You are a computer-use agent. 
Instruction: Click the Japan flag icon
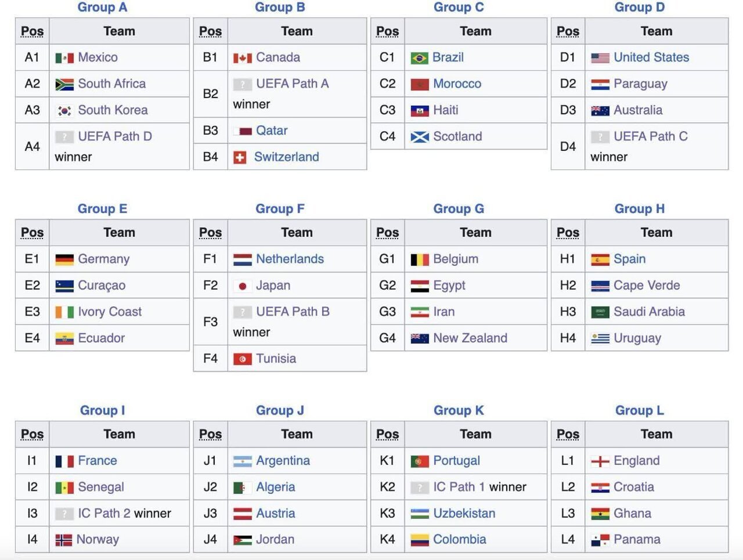[x=242, y=286]
